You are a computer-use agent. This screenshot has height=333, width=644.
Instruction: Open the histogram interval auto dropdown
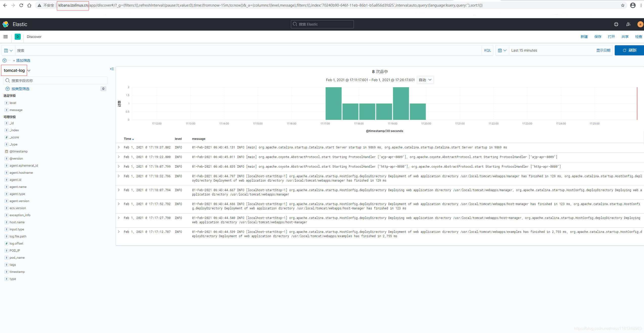pyautogui.click(x=425, y=80)
